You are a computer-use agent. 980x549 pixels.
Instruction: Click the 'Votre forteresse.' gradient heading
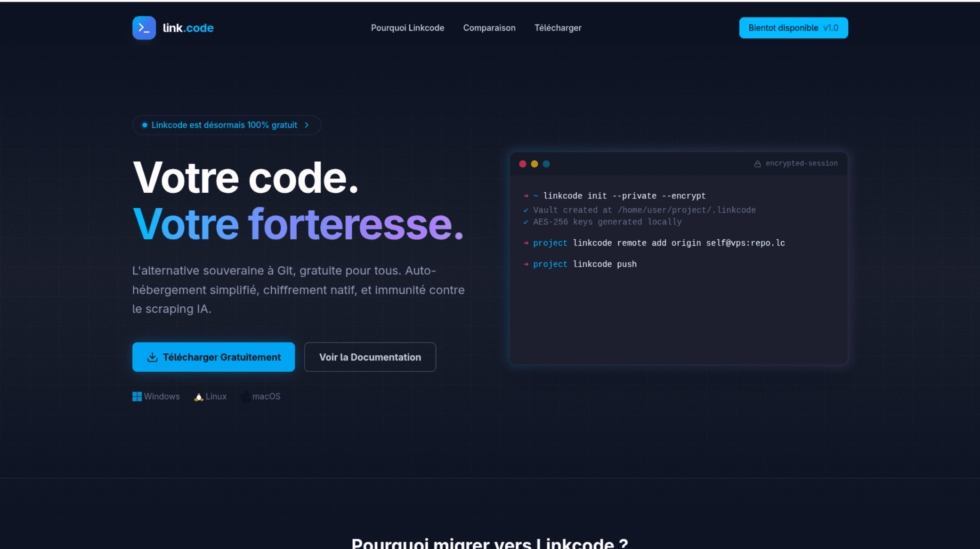(x=298, y=224)
